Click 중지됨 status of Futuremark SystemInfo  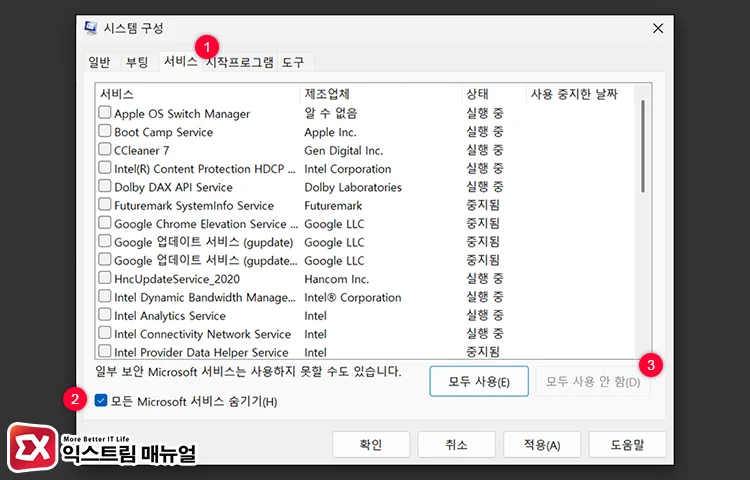point(483,205)
